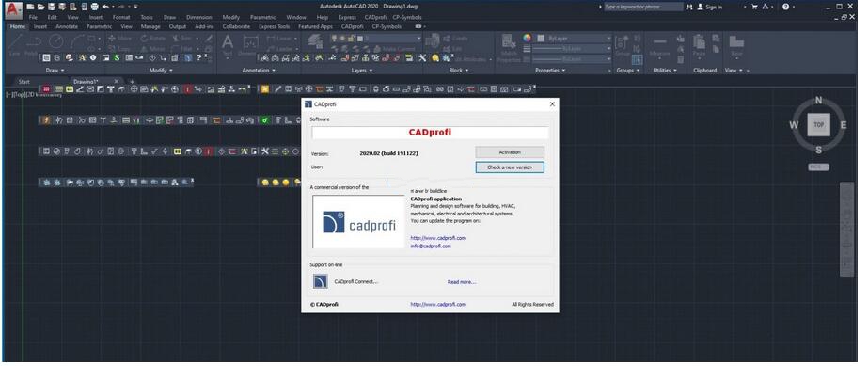
Task: Open the Dimension menu
Action: point(198,17)
